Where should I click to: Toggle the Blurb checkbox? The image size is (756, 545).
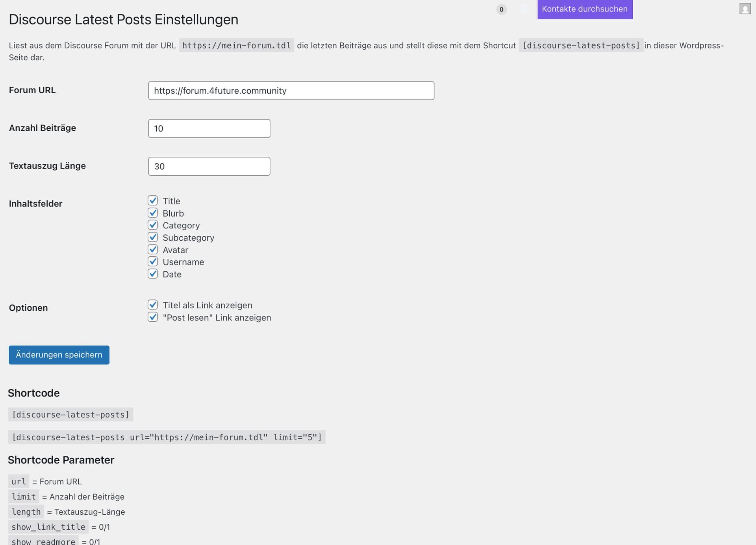(x=153, y=213)
